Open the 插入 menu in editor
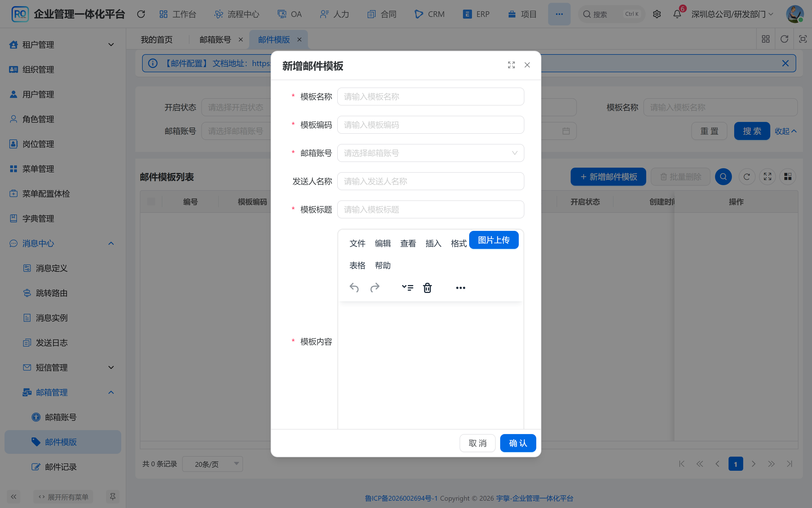 (433, 243)
